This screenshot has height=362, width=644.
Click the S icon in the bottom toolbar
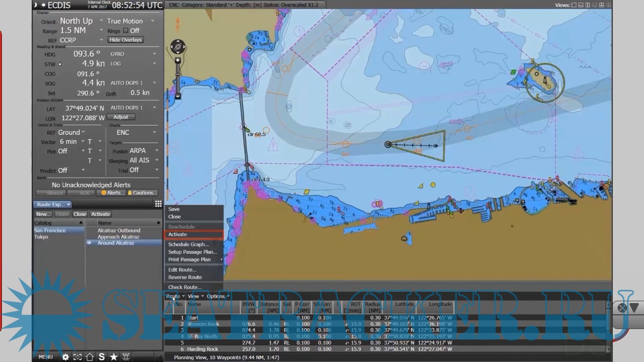101,357
